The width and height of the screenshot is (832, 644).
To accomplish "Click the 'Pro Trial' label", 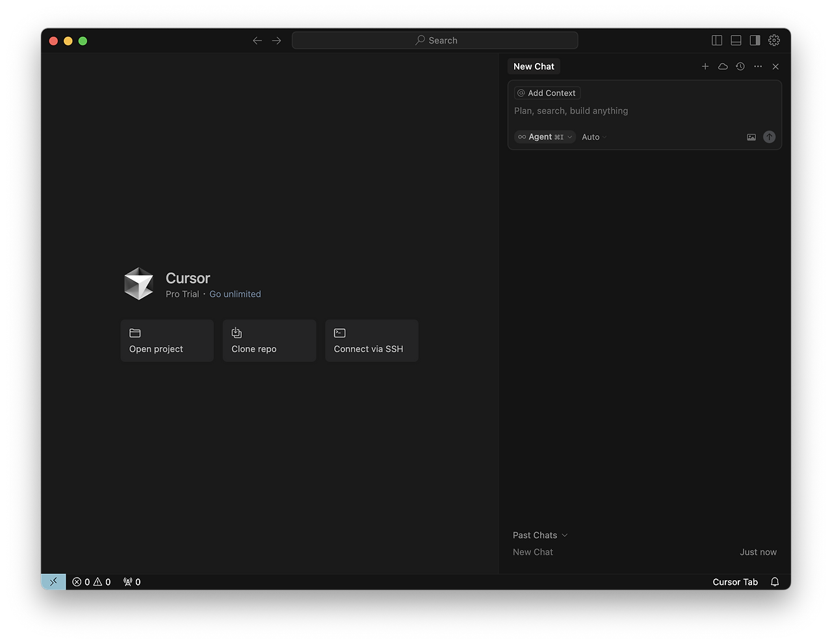I will coord(182,294).
